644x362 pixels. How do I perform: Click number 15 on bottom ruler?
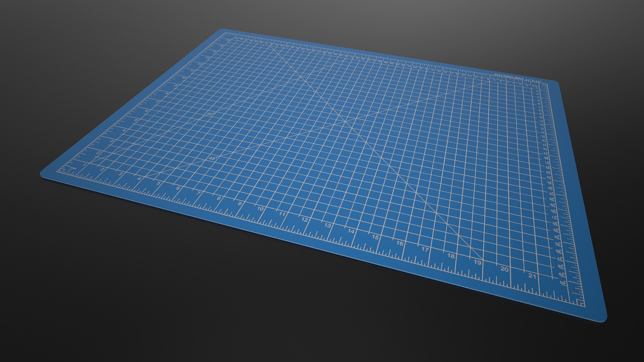tap(375, 237)
